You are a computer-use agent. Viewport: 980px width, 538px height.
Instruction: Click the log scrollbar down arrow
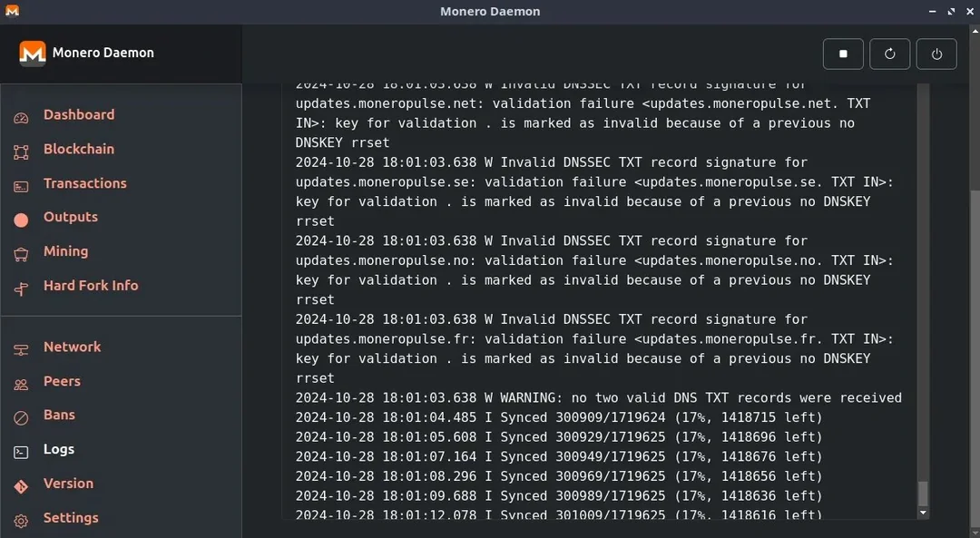[x=923, y=513]
